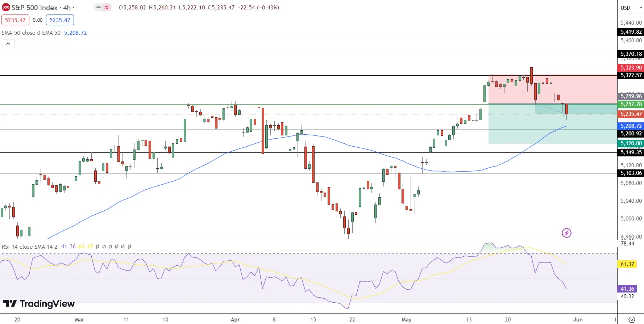Click the S&P 500 symbol logo icon
Image resolution: width=644 pixels, height=324 pixels.
(x=6, y=7)
